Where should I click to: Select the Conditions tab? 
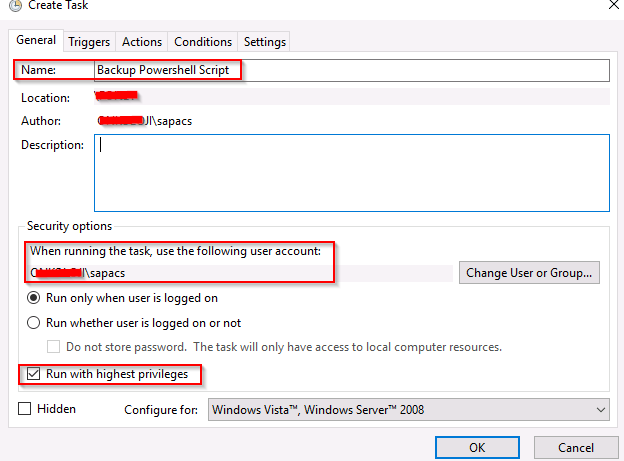click(x=203, y=42)
